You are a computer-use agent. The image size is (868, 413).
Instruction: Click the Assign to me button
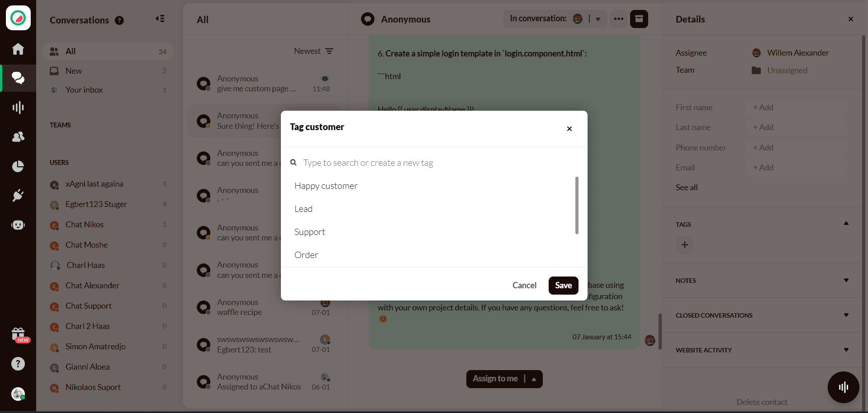point(495,379)
